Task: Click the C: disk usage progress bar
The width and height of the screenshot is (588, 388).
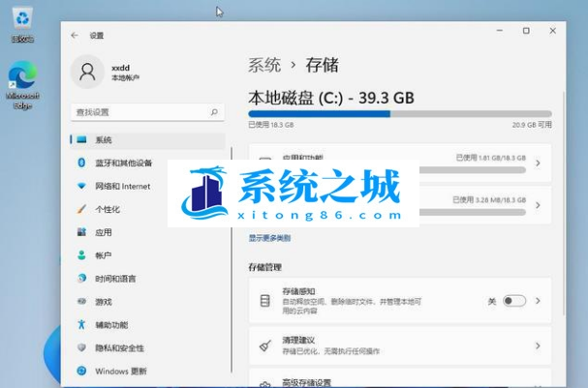Action: 400,114
